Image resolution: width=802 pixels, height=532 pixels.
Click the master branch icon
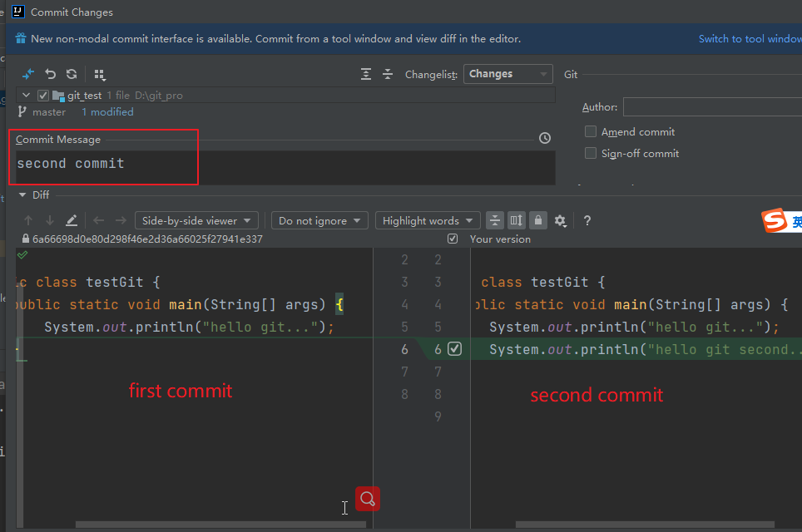(x=22, y=111)
